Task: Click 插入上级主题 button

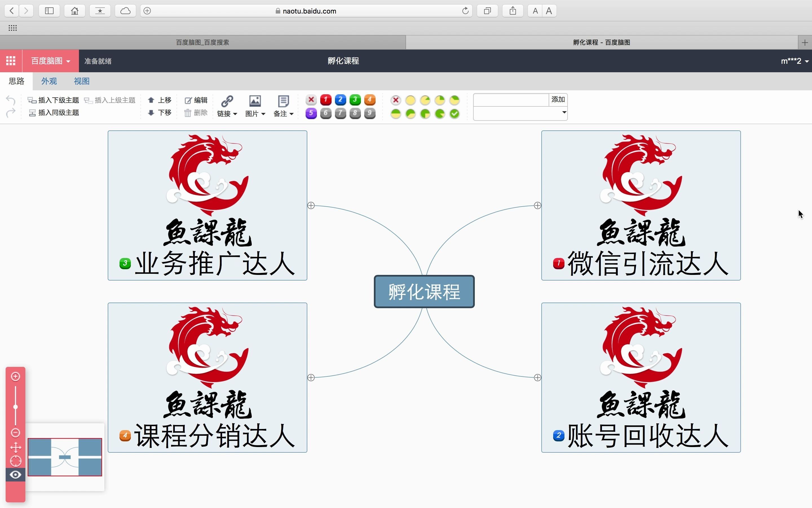Action: coord(110,100)
